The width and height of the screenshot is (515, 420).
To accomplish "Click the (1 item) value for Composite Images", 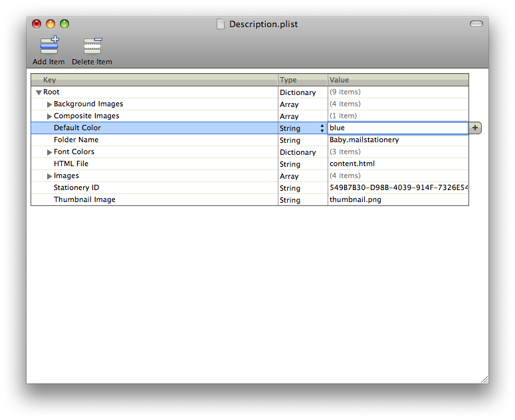I will (x=343, y=116).
